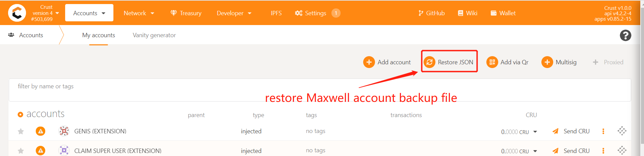Expand the CLAIM SUPER USER balance dropdown arrow
This screenshot has width=644, height=156.
(x=535, y=151)
